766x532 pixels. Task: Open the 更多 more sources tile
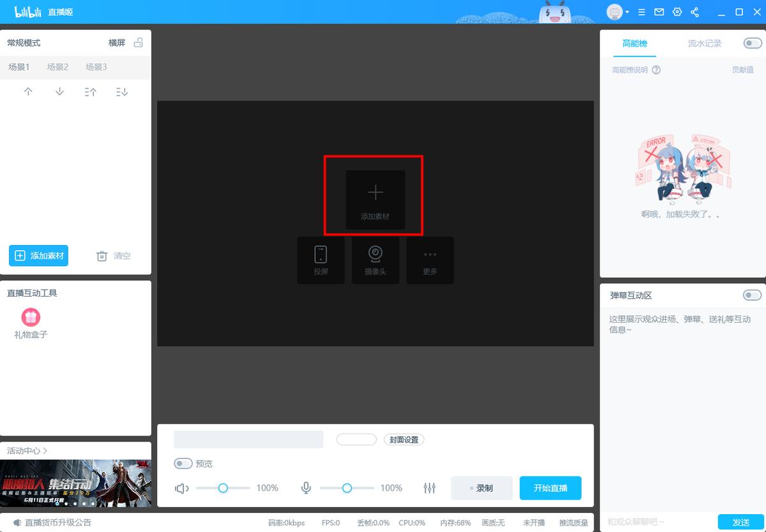430,260
